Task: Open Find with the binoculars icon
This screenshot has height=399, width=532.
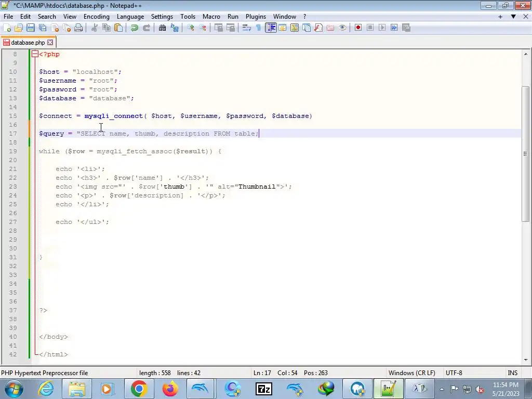Action: (162, 28)
